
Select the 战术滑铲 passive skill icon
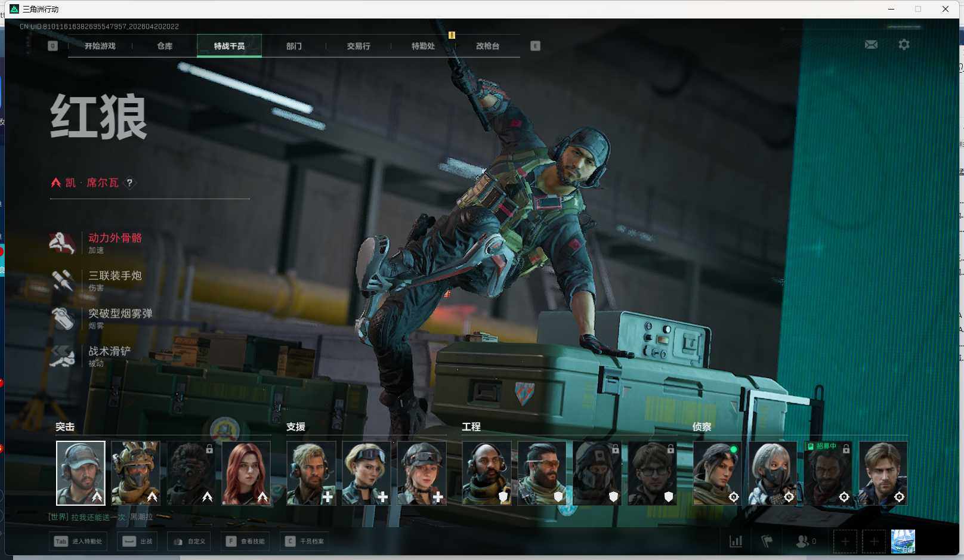point(62,356)
